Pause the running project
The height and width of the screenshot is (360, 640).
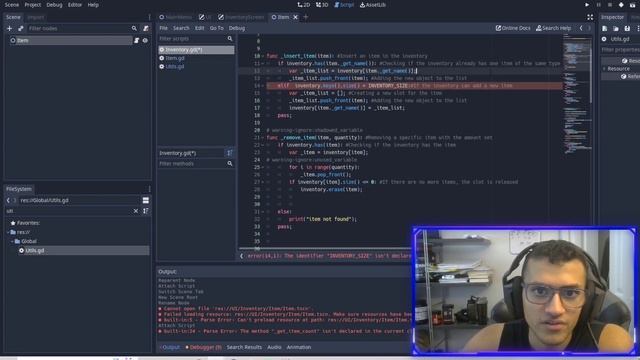[x=598, y=5]
